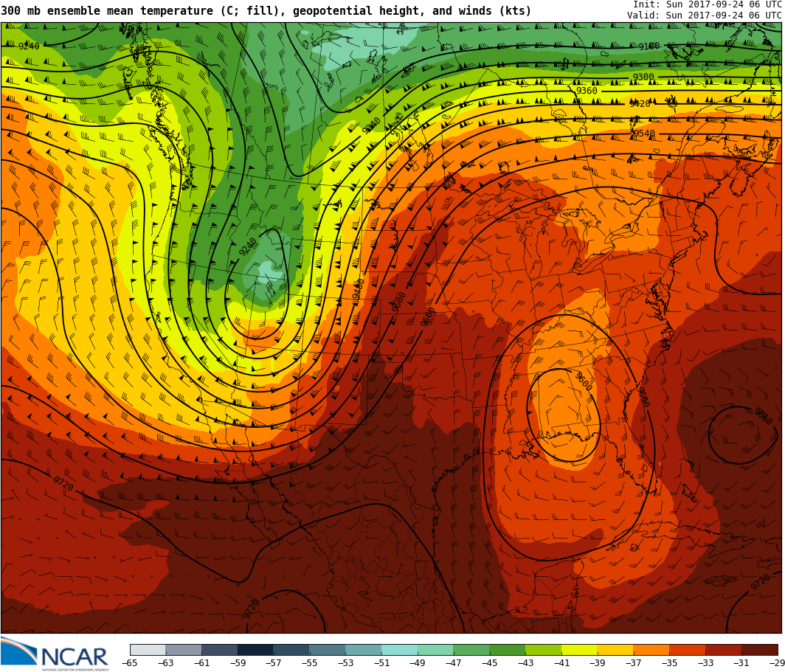Click the -41 colorbar tick label
This screenshot has width=785, height=672.
[561, 663]
